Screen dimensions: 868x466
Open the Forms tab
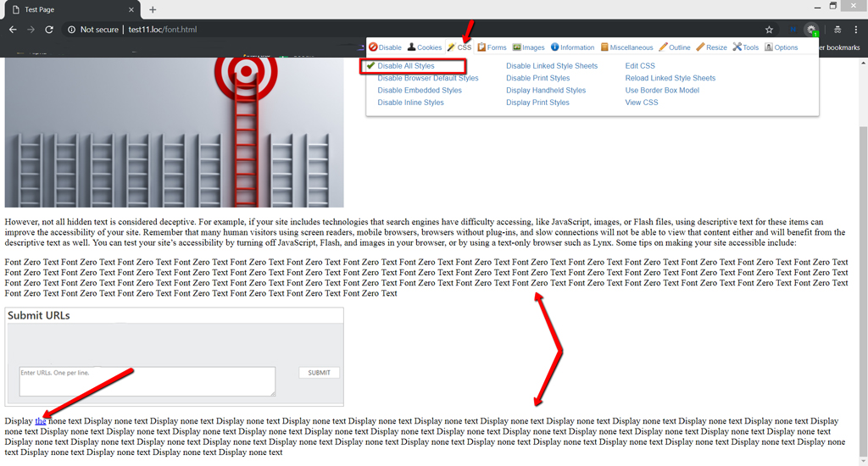point(492,47)
